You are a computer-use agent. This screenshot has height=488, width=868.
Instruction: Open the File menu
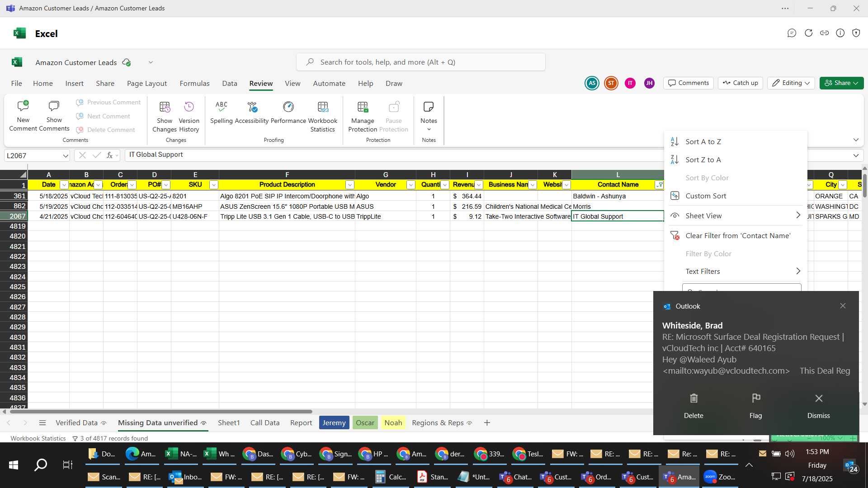(17, 84)
